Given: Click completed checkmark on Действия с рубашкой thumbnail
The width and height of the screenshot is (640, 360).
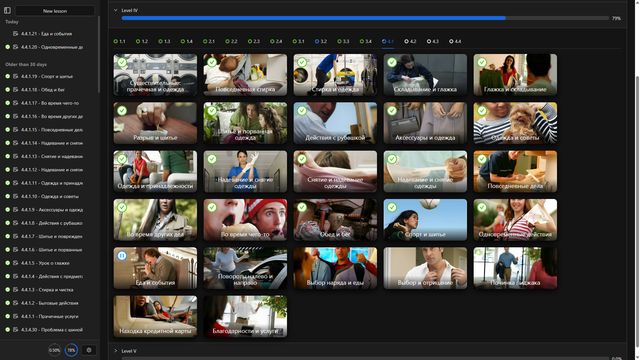Looking at the screenshot, I should (x=302, y=110).
